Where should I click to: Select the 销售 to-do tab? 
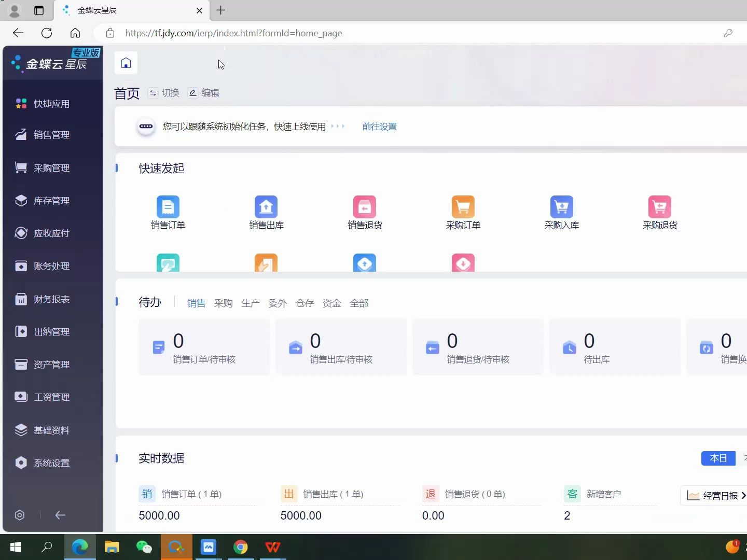point(196,303)
